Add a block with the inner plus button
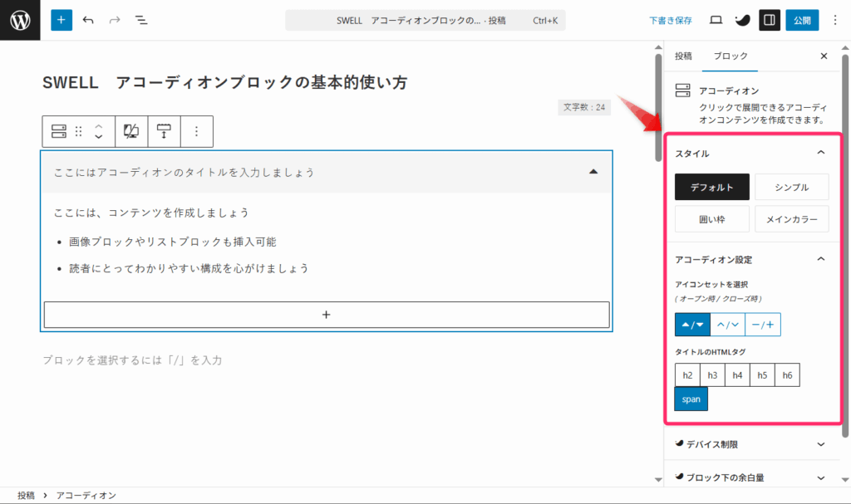This screenshot has height=504, width=851. coord(326,315)
